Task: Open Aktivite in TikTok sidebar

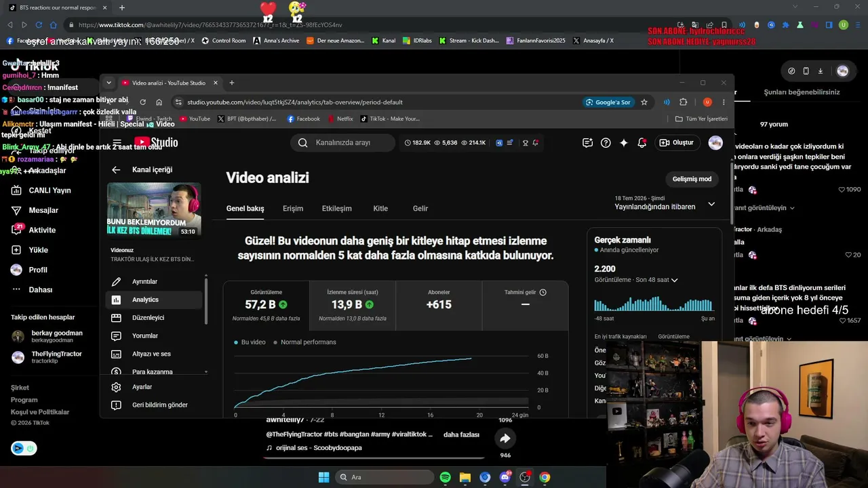Action: (x=34, y=230)
